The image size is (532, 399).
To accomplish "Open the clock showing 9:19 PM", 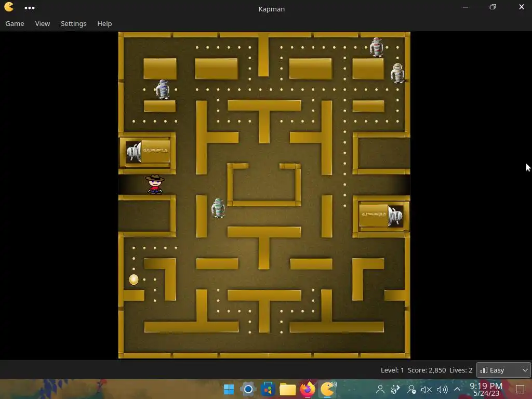I will (486, 390).
